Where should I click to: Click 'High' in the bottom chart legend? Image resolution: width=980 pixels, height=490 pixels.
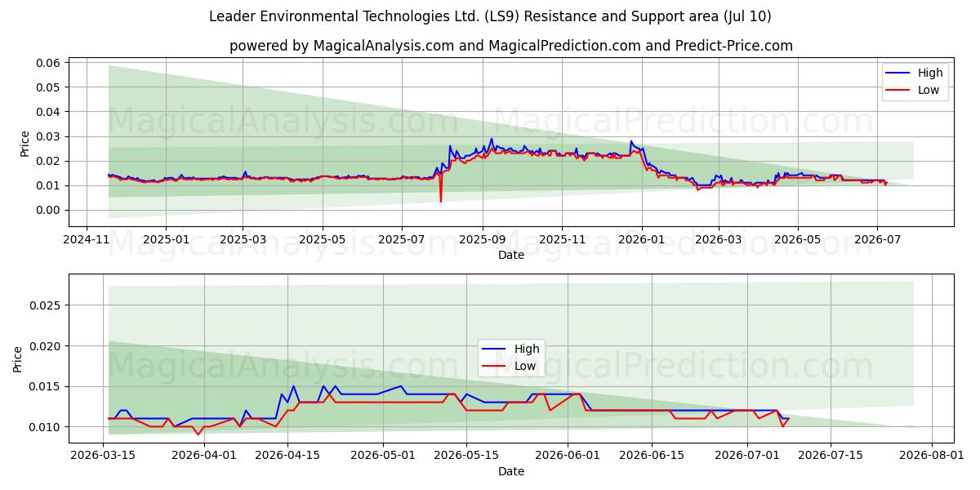(x=527, y=349)
